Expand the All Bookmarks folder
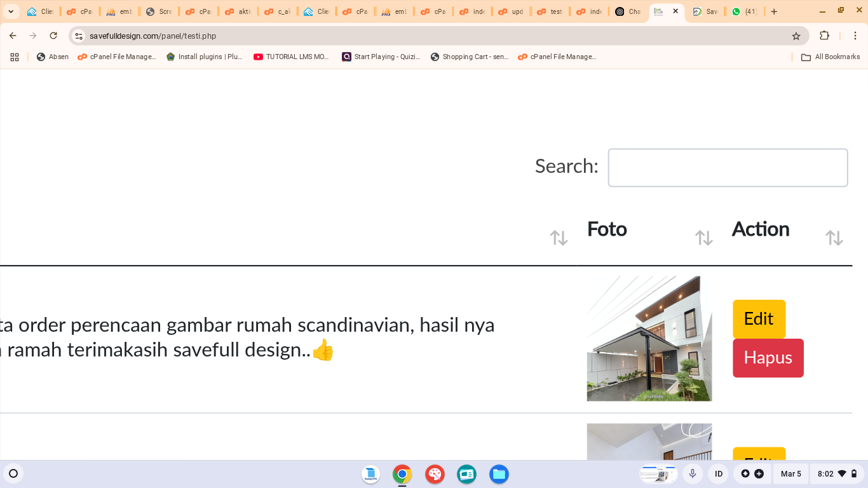This screenshot has height=488, width=868. pyautogui.click(x=831, y=57)
